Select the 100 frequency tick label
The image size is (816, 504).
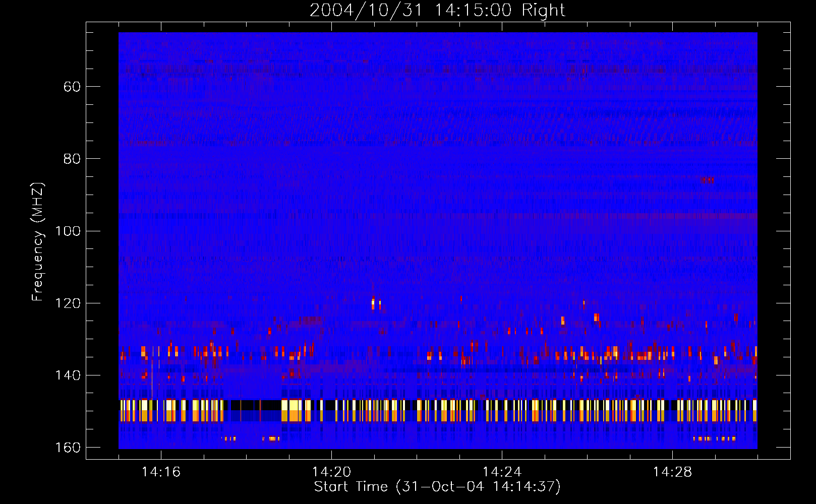click(x=68, y=231)
